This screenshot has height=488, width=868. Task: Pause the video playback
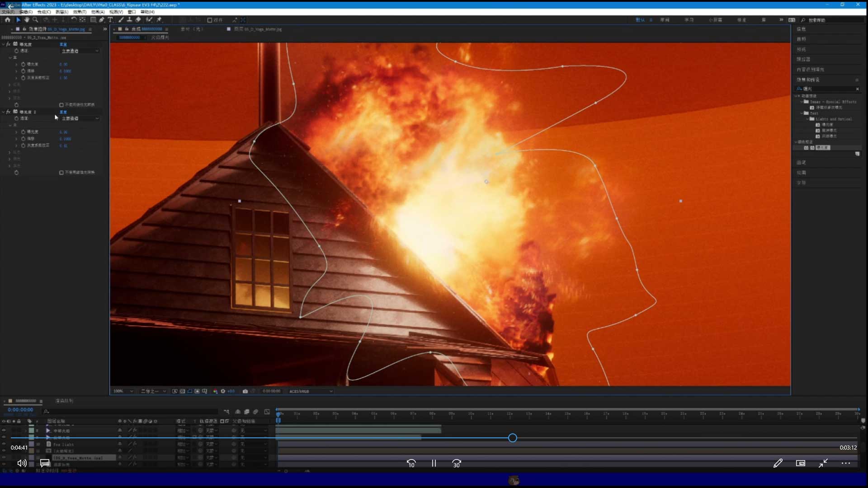(434, 463)
